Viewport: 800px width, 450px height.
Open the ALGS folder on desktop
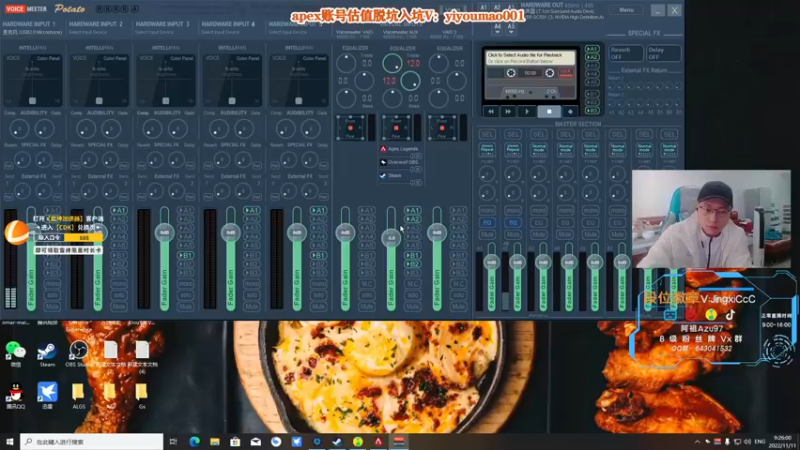pyautogui.click(x=79, y=396)
